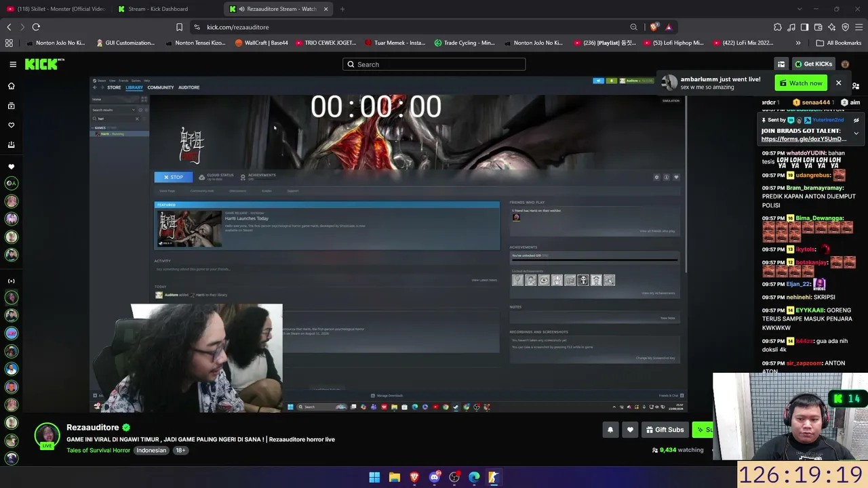Open the Rezaauditore channel avatar
Screen dimensions: 868x488
(x=47, y=435)
